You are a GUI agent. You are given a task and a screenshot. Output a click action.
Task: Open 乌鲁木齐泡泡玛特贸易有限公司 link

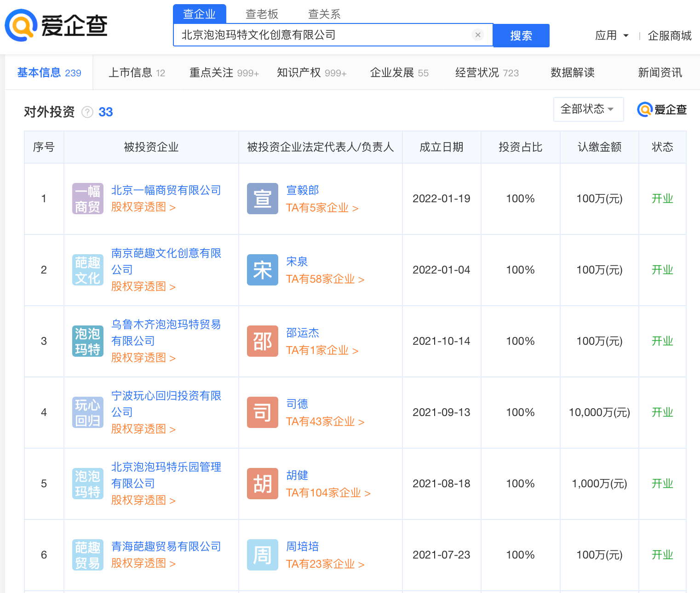pos(166,333)
